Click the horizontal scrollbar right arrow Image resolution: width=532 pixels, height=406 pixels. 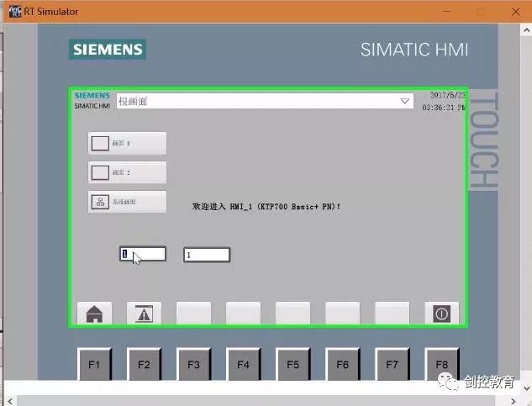513,401
